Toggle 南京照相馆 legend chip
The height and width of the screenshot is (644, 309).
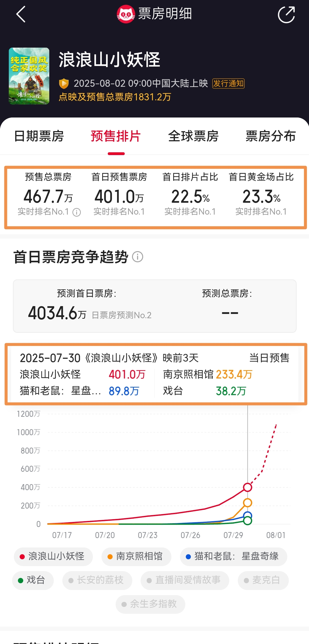136,556
